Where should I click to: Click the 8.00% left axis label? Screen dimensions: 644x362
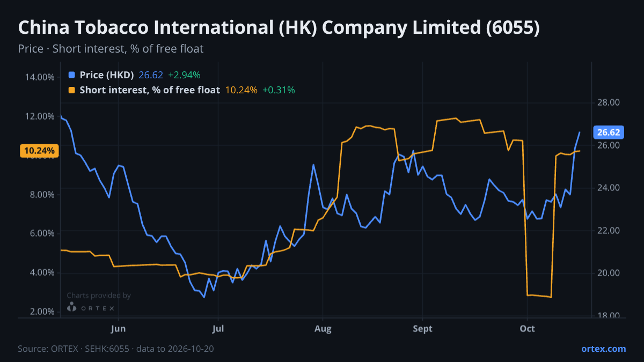42,194
